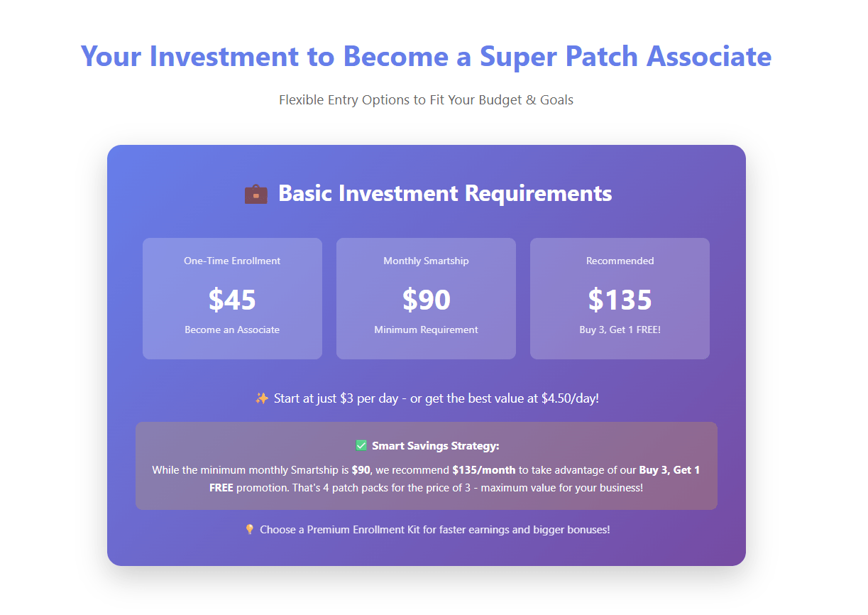The image size is (868, 615).
Task: Select the Recommended card label
Action: (x=620, y=261)
